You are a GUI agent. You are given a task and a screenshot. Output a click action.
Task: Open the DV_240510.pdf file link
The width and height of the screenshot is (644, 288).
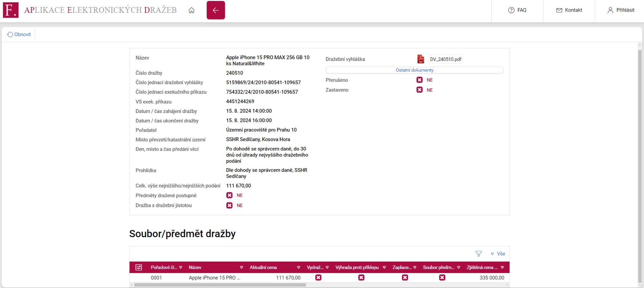[446, 59]
